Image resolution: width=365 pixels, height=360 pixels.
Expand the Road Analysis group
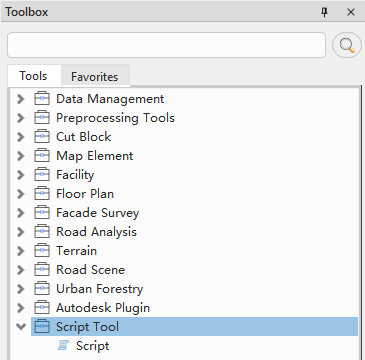coord(21,232)
